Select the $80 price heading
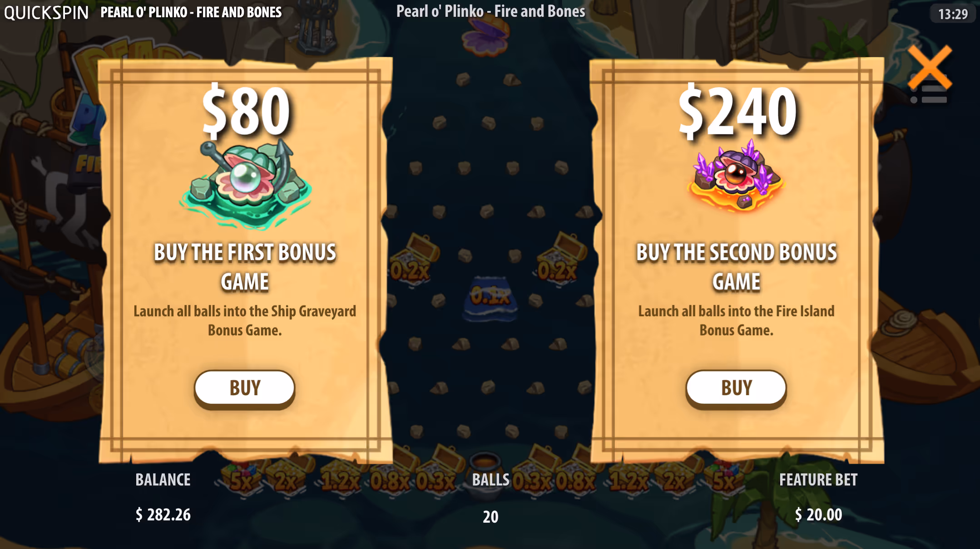 246,111
